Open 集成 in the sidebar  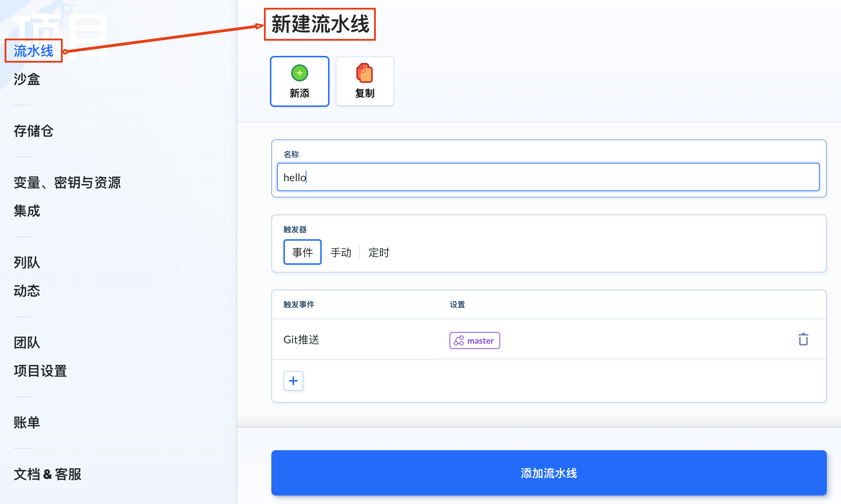[x=27, y=211]
